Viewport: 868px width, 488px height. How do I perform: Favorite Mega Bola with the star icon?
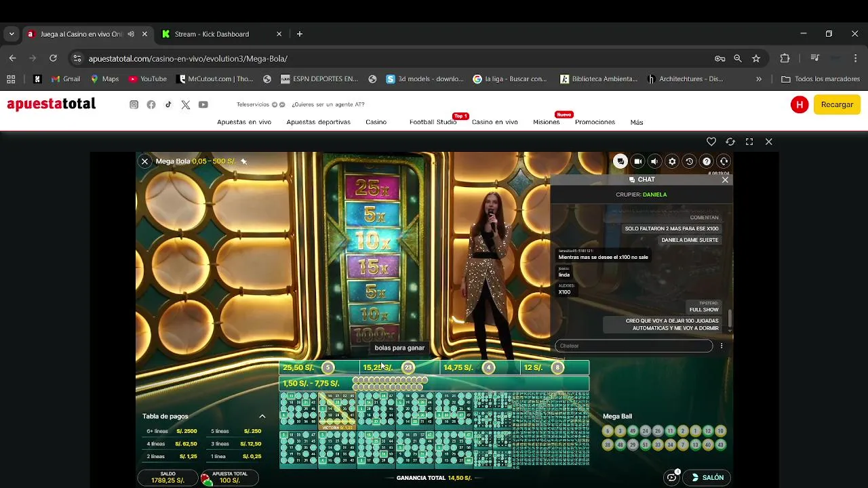tap(243, 161)
